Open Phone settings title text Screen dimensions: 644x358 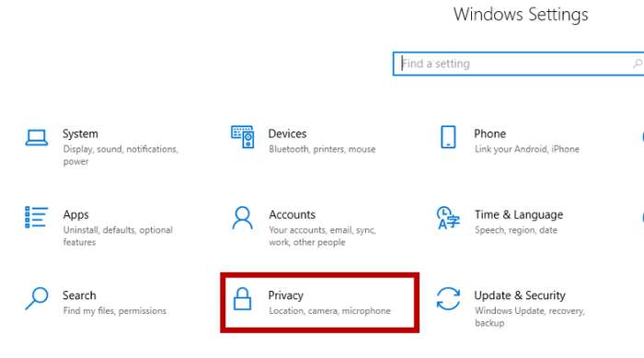489,133
